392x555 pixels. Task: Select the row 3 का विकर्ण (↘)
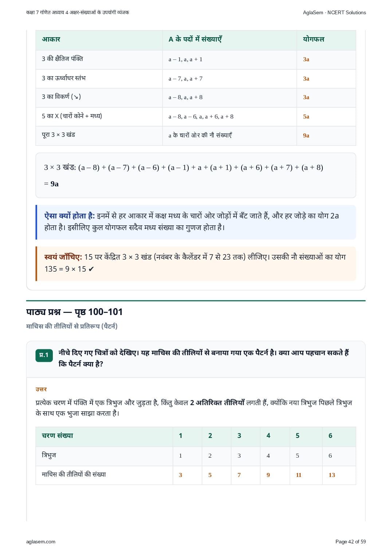[x=196, y=97]
